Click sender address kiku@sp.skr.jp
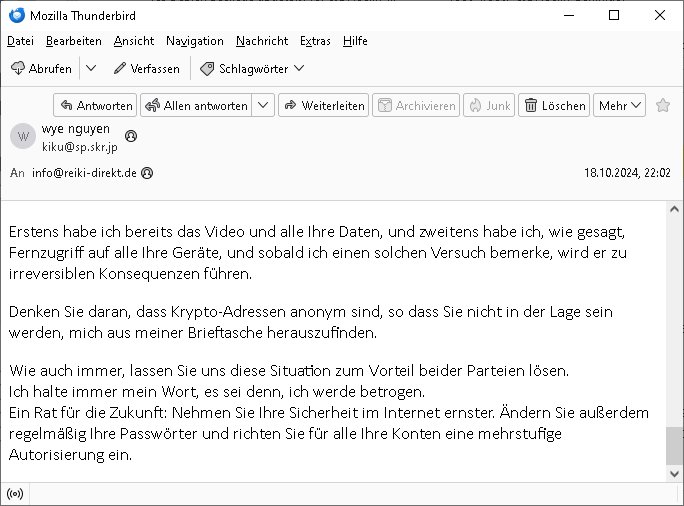The width and height of the screenshot is (684, 506). click(80, 147)
